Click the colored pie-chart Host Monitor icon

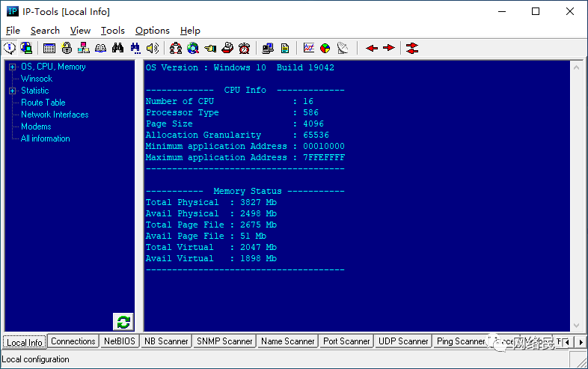(325, 48)
